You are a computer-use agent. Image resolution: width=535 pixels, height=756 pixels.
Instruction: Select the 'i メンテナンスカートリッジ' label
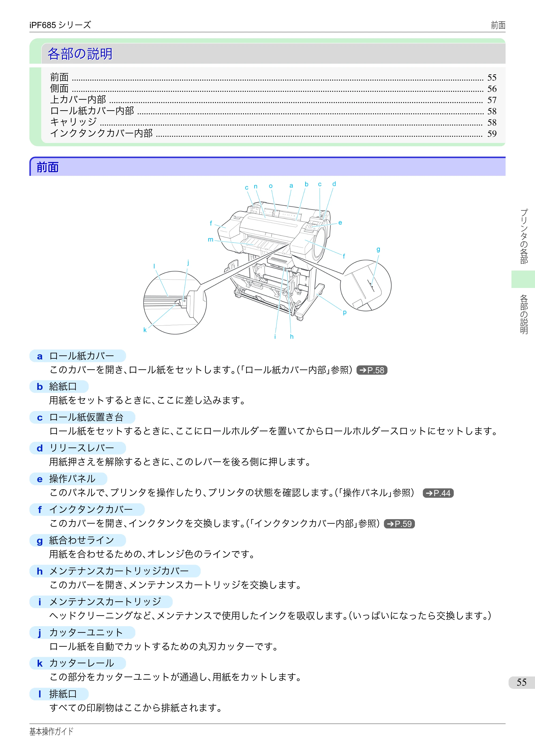pyautogui.click(x=101, y=602)
